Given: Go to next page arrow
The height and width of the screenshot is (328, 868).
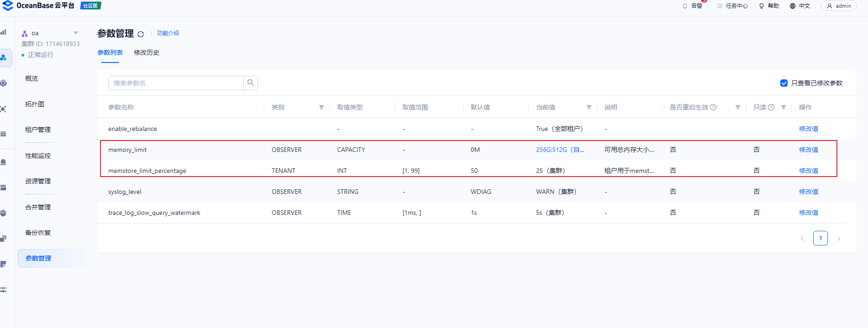Looking at the screenshot, I should (839, 239).
